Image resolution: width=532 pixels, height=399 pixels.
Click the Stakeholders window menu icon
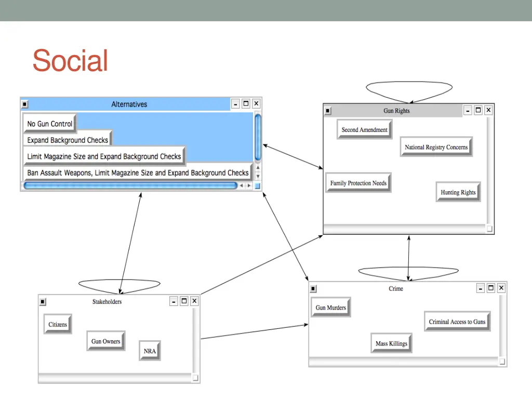(43, 301)
